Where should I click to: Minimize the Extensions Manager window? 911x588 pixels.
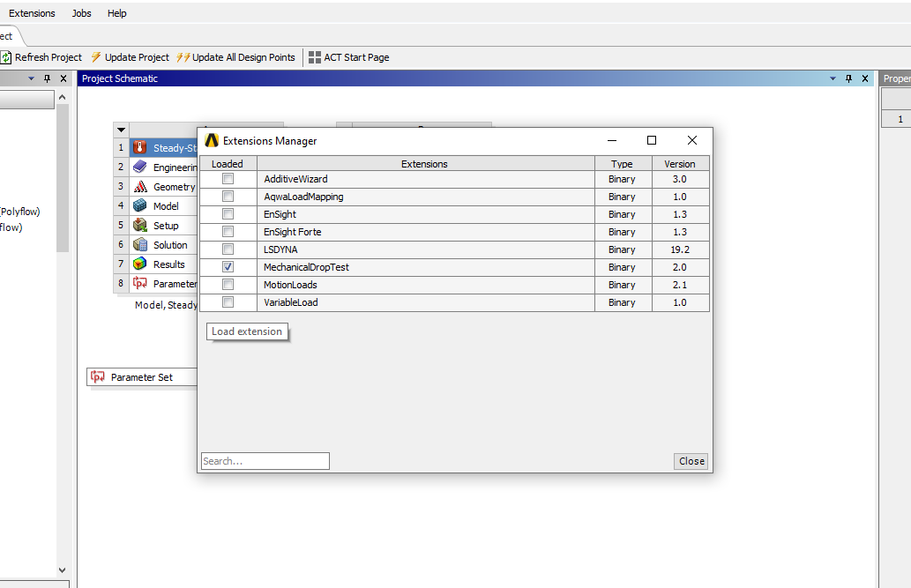[612, 140]
